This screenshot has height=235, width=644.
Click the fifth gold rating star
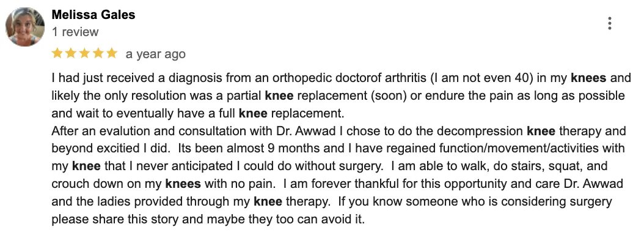[112, 53]
